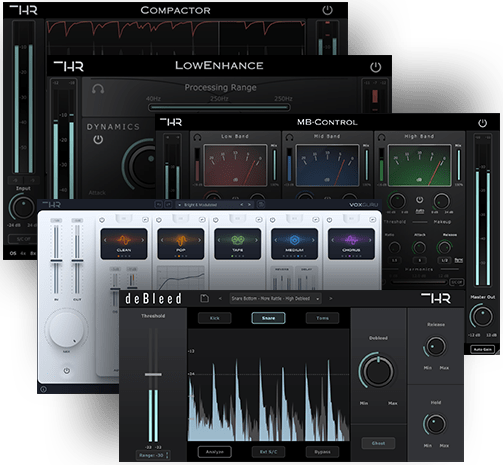
Task: Click the deBleed Hold knob
Action: 435,424
